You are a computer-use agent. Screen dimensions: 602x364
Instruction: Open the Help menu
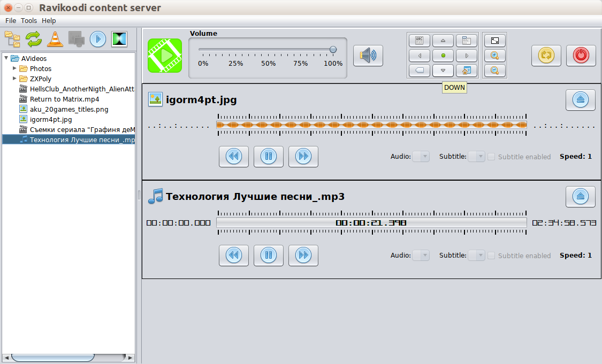(x=49, y=21)
